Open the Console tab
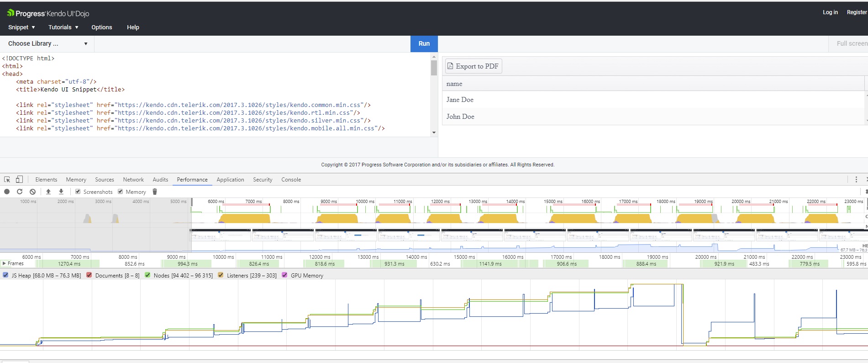The height and width of the screenshot is (363, 868). (x=291, y=180)
